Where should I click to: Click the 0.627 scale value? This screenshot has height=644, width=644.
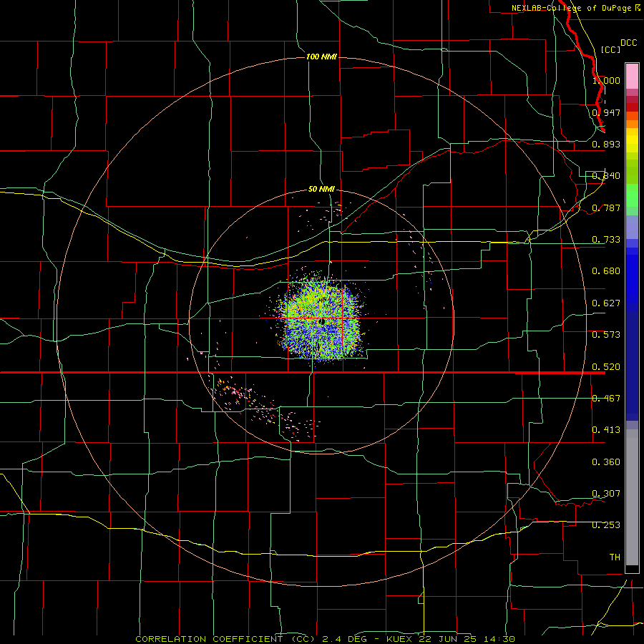606,303
